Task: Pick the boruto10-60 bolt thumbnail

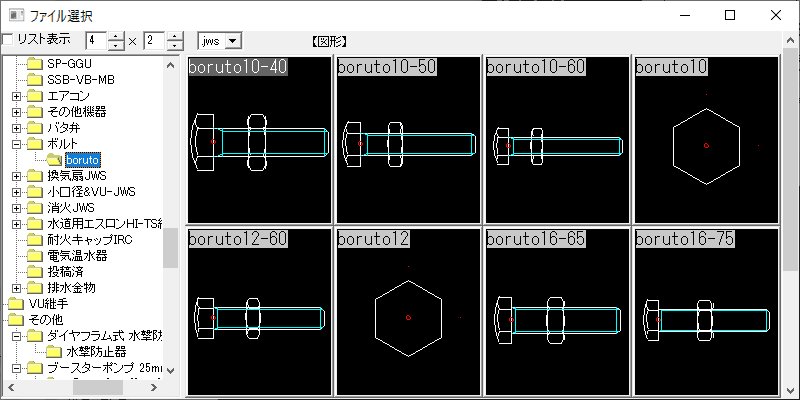Action: 558,140
